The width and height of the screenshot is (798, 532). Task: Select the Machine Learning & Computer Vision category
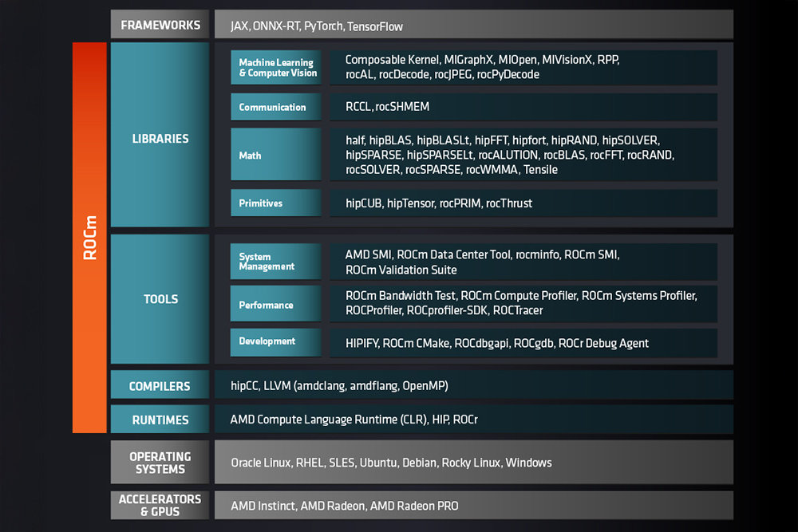[x=275, y=67]
